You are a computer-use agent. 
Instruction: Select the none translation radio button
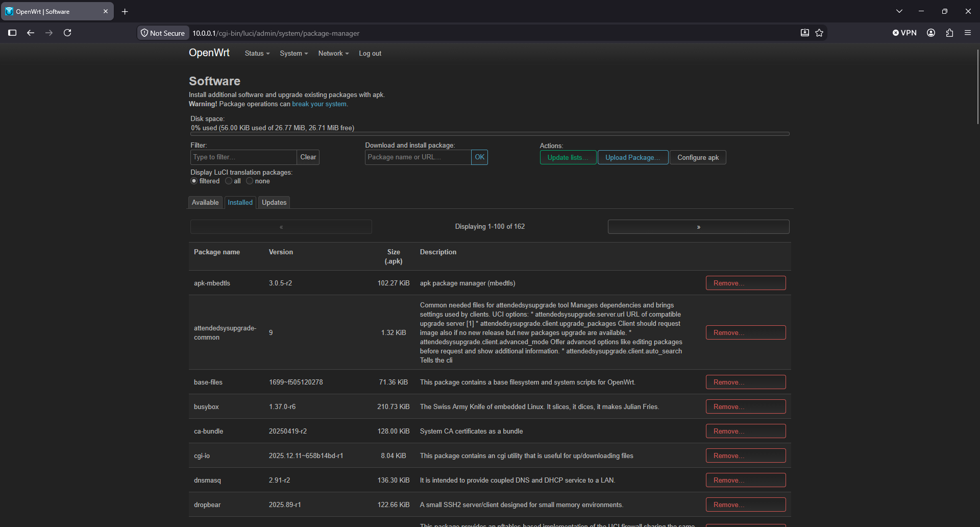(x=250, y=181)
